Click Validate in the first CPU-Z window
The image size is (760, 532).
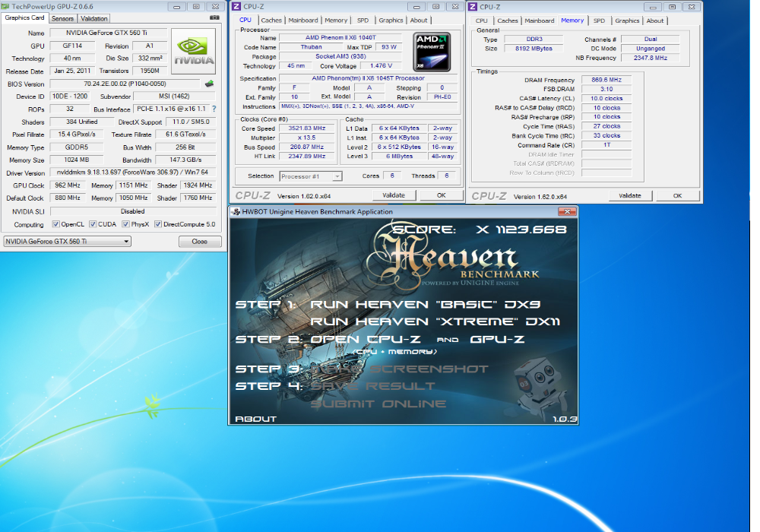click(x=394, y=195)
